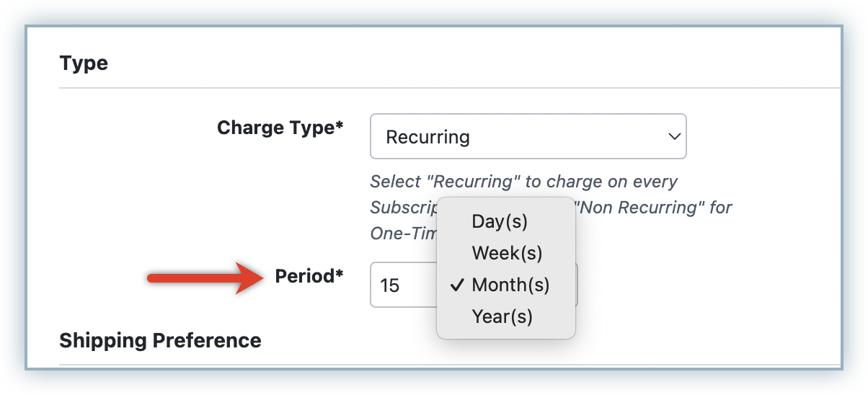Click the checkmark beside Month(s)

(456, 285)
